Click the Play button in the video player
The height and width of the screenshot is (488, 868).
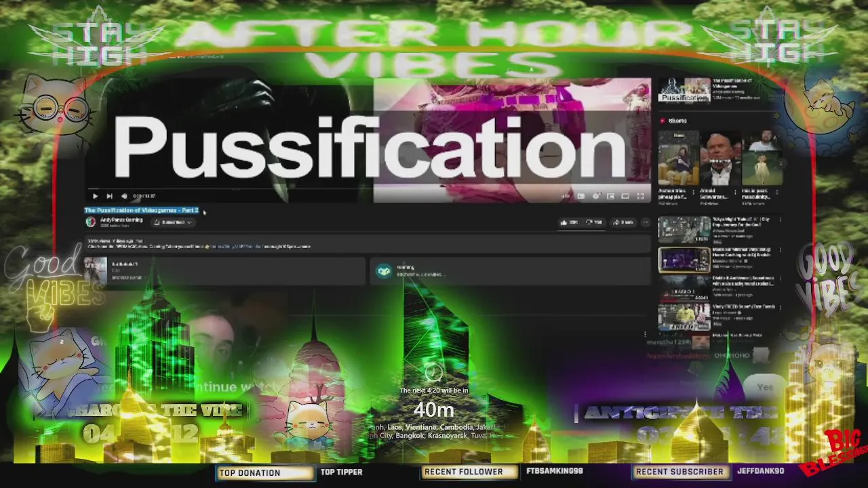click(x=95, y=196)
